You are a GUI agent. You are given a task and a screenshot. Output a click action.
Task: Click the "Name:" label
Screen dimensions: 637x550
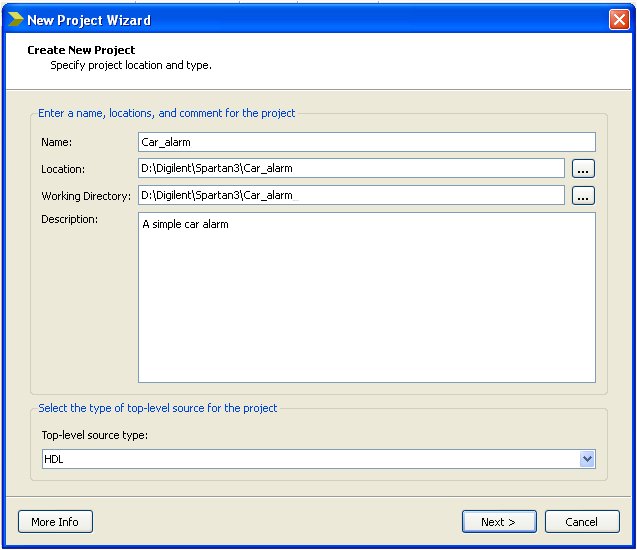[57, 143]
